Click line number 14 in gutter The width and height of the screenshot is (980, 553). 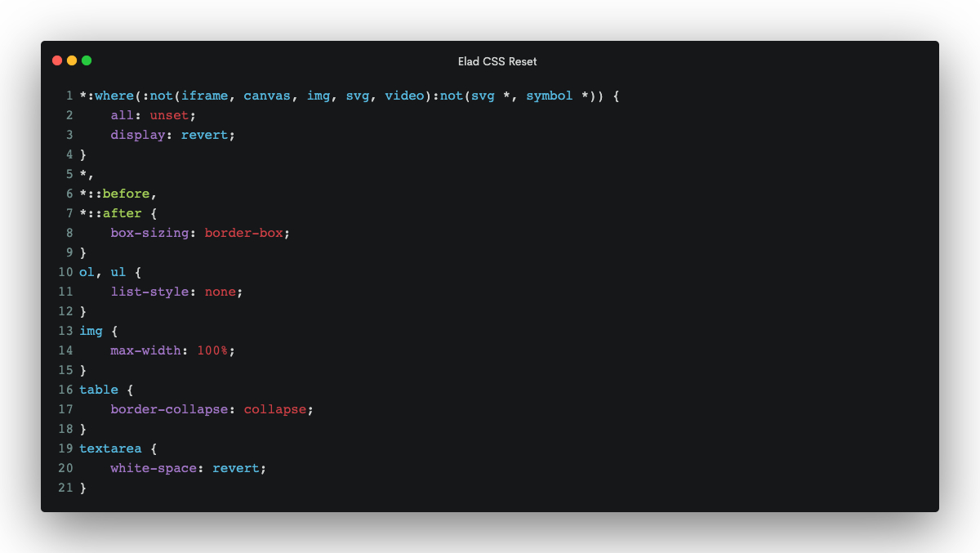pyautogui.click(x=65, y=350)
